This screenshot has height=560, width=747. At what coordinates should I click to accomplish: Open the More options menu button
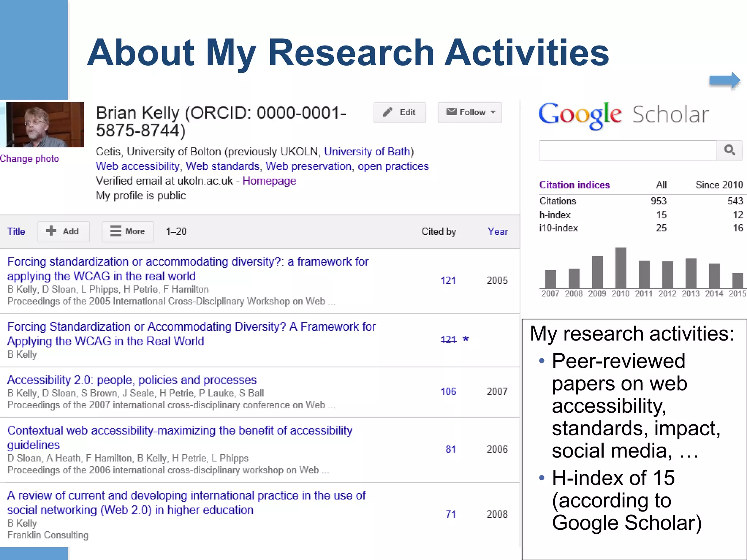(x=128, y=232)
